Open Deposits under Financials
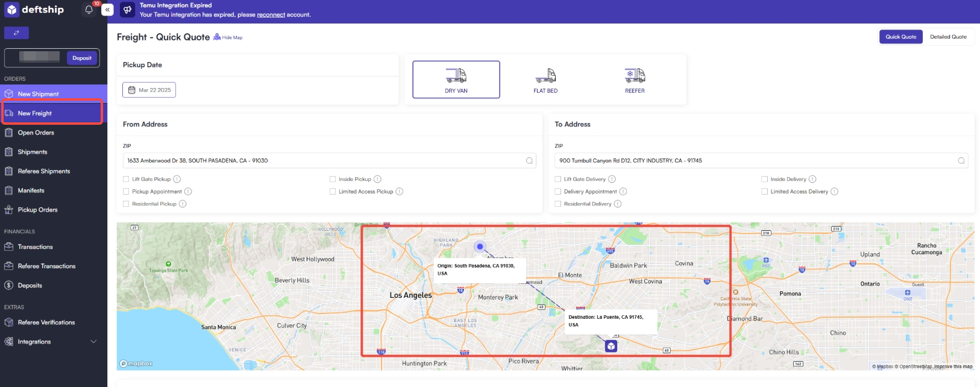980x387 pixels. (x=54, y=286)
